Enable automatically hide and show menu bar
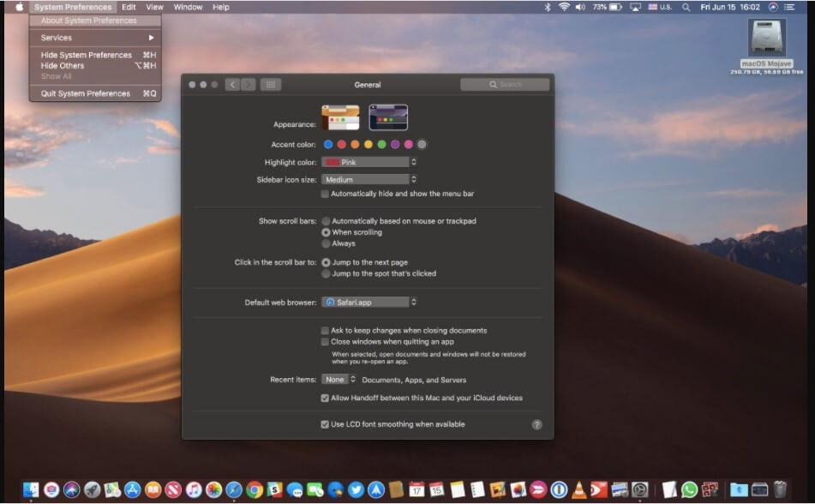815x504 pixels. (x=325, y=194)
